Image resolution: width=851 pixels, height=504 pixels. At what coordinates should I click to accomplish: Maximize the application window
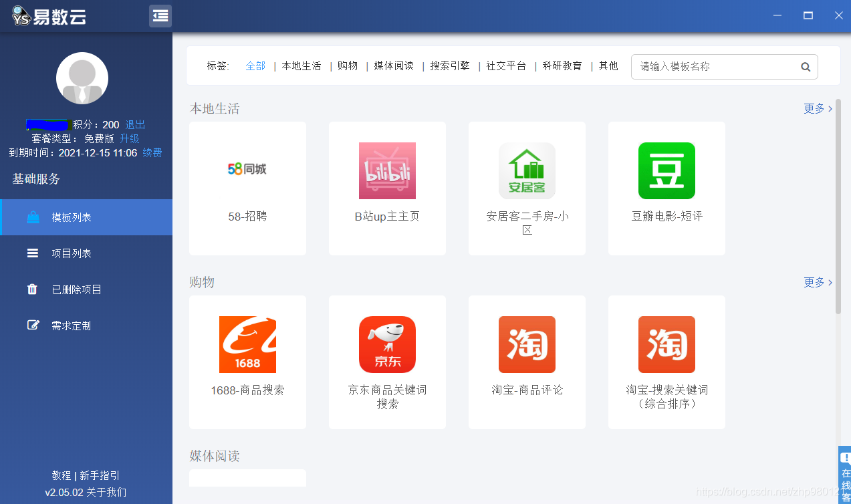[x=808, y=16]
